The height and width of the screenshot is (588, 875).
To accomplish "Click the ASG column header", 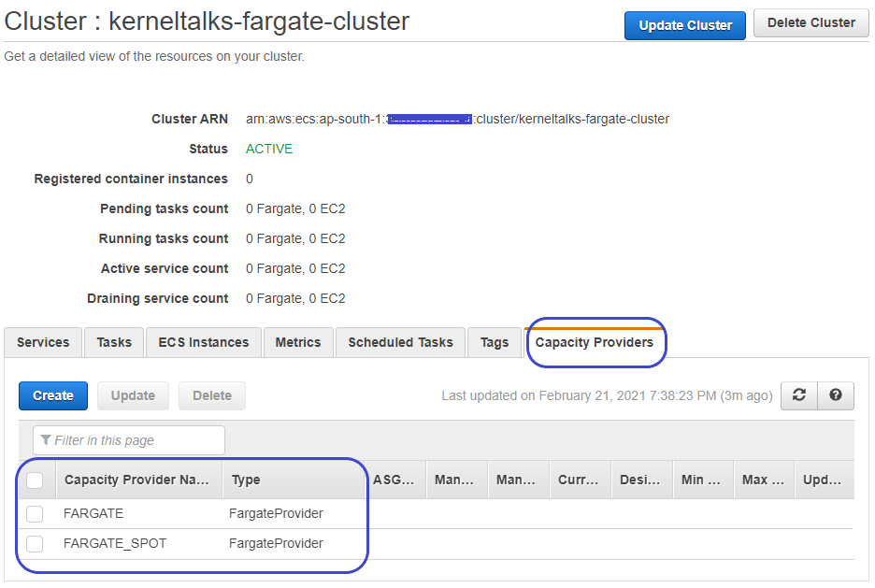I will [x=394, y=480].
